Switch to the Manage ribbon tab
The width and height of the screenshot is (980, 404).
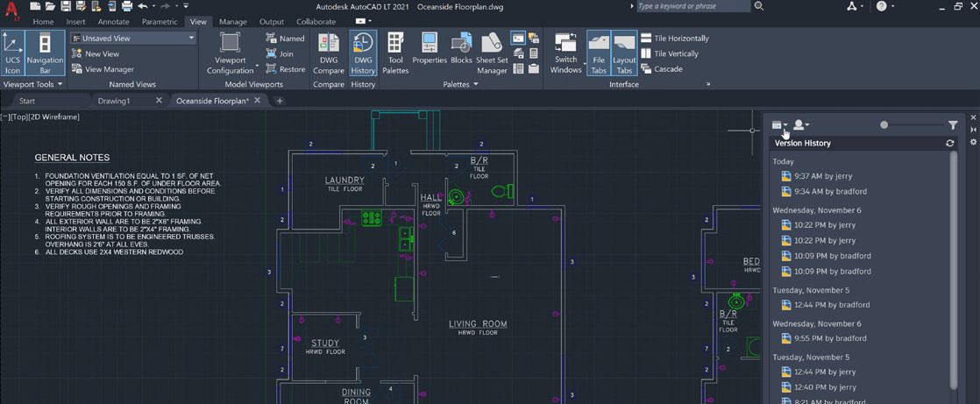(233, 22)
